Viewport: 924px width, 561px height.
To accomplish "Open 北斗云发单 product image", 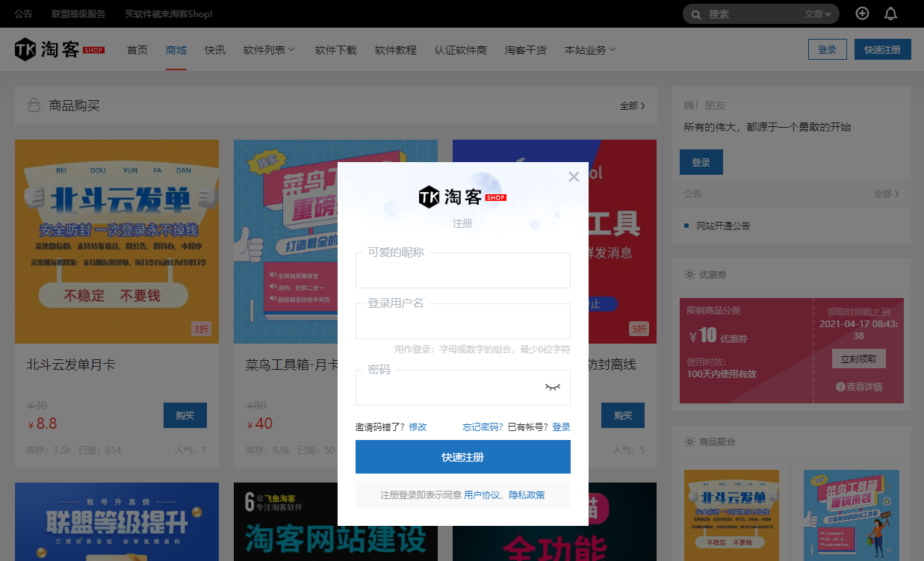I will [117, 241].
